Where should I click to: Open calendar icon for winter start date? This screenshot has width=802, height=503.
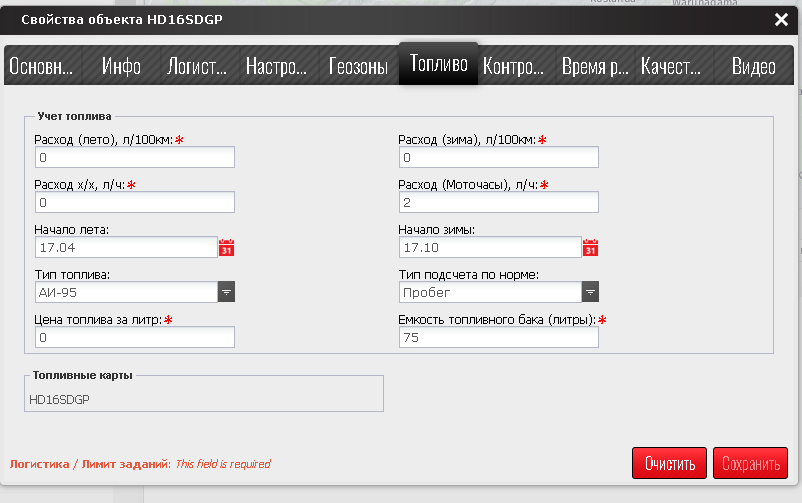(590, 247)
